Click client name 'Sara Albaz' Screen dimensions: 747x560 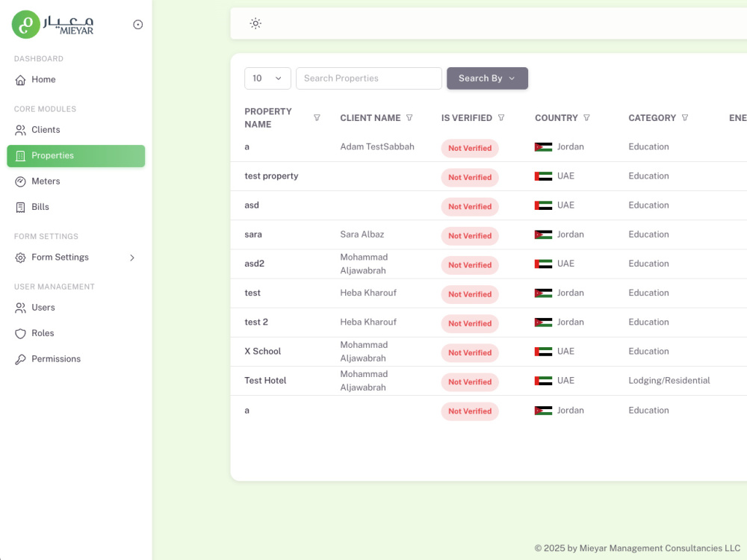click(362, 234)
